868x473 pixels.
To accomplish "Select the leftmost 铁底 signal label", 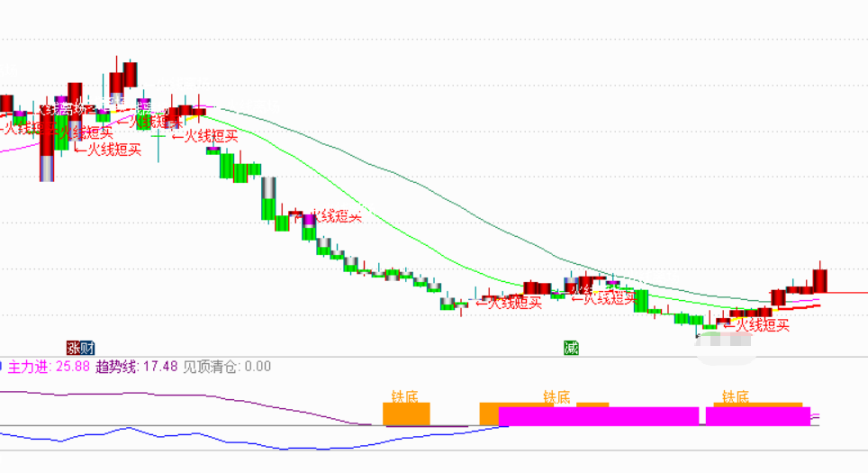I will (405, 396).
